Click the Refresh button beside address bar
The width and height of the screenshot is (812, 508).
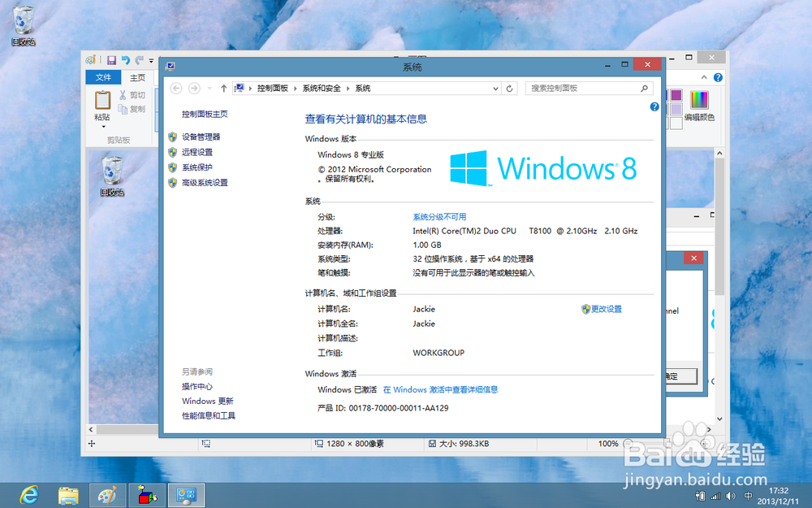click(x=510, y=89)
